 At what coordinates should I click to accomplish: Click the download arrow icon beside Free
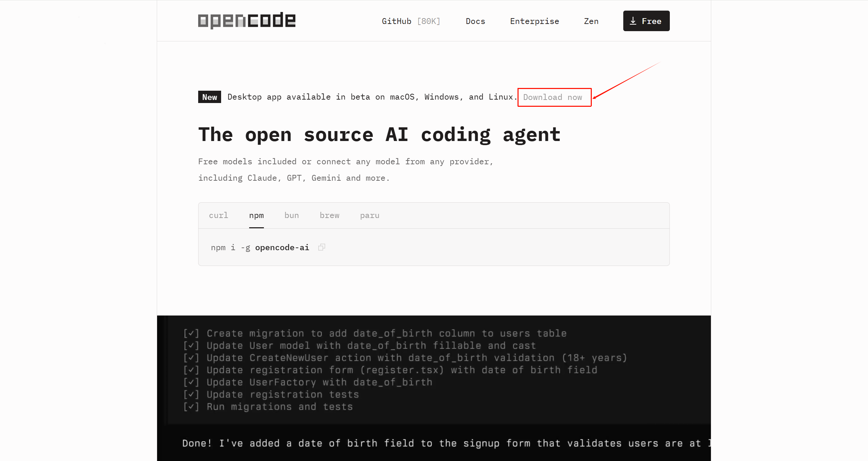[633, 21]
